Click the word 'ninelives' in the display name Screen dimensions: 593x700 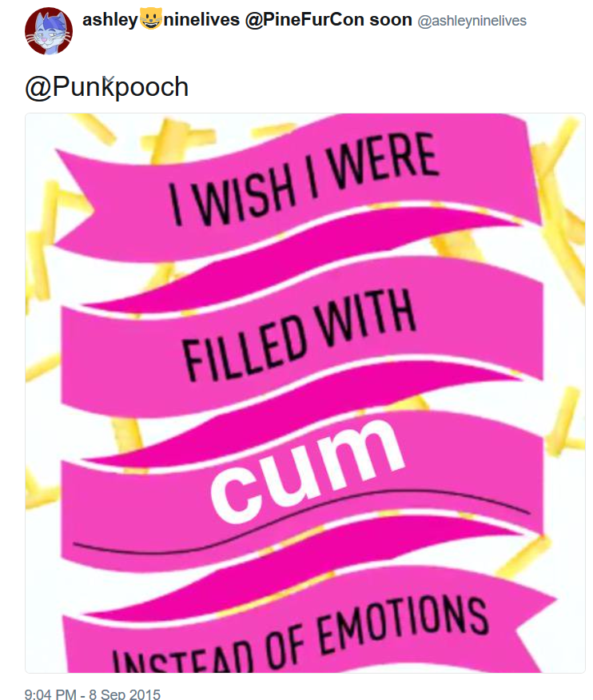[201, 20]
